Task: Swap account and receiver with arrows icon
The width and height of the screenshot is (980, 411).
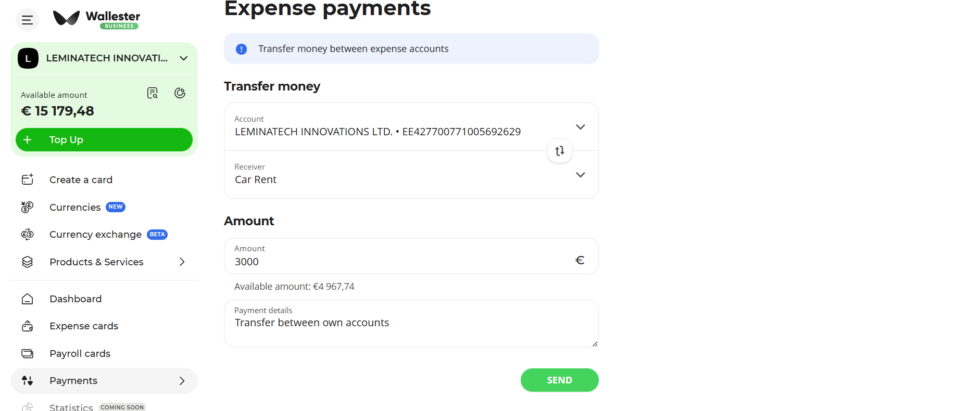Action: pos(560,151)
